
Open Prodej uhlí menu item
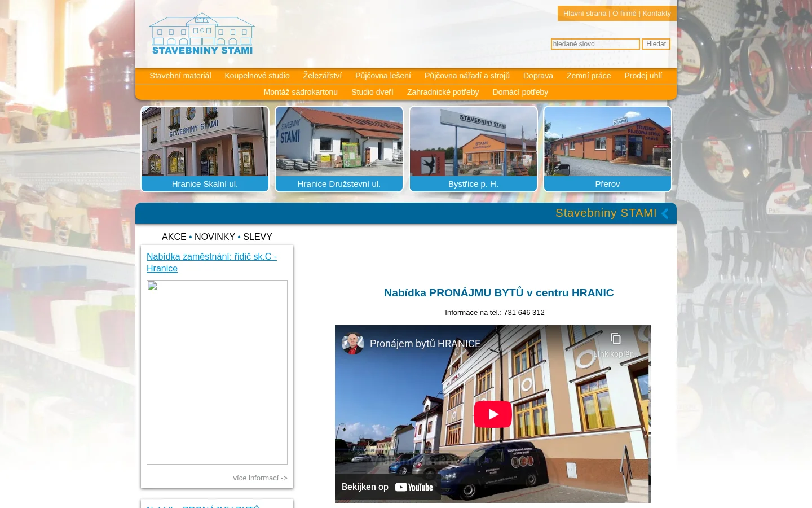click(x=643, y=76)
